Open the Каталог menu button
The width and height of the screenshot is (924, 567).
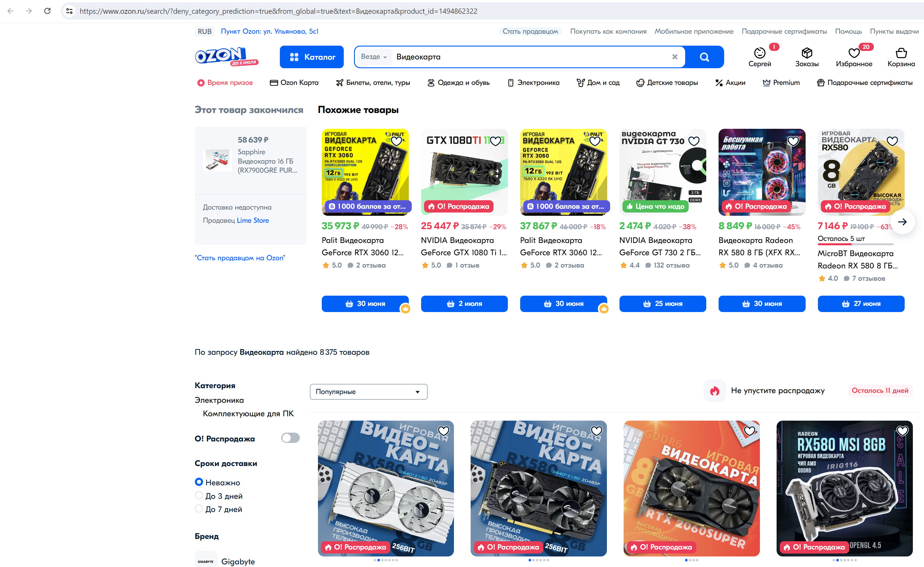[312, 57]
